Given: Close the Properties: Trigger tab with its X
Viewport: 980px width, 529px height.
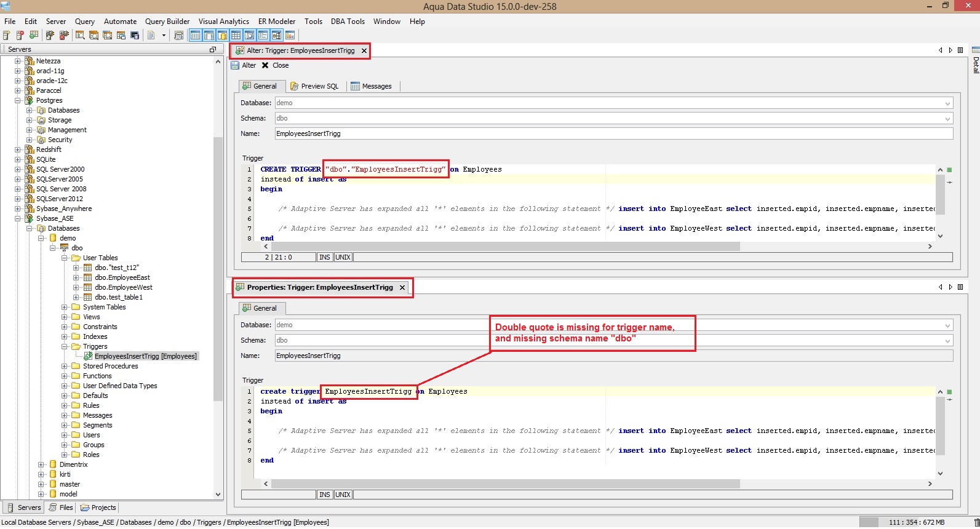Looking at the screenshot, I should (402, 287).
